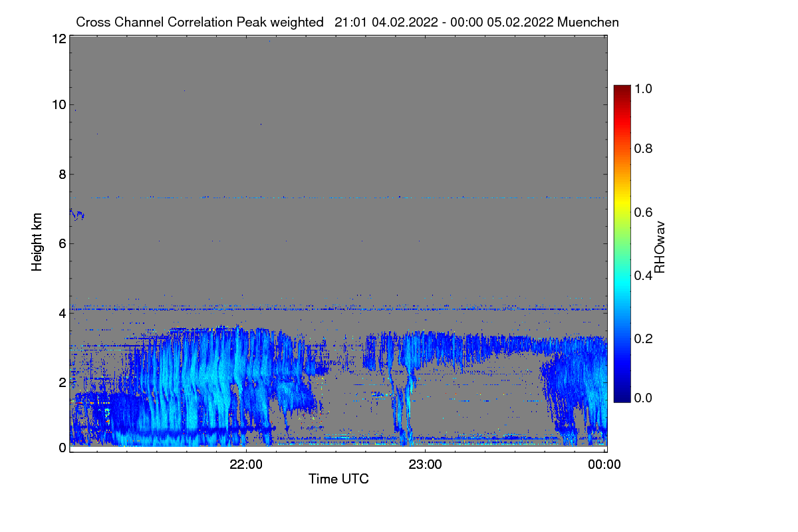Viewport: 798px width, 532px height.
Task: Click the 00:00 time axis label
Action: (604, 465)
